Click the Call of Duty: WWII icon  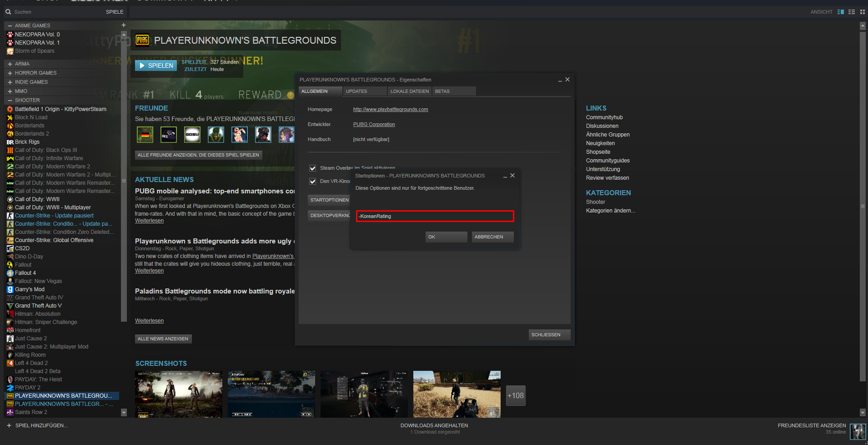click(10, 199)
